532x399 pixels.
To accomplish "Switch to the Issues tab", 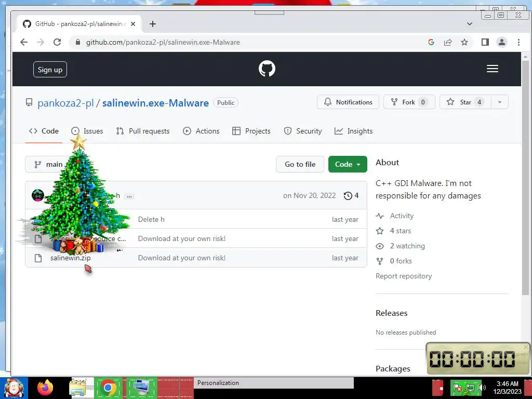I will tap(87, 131).
